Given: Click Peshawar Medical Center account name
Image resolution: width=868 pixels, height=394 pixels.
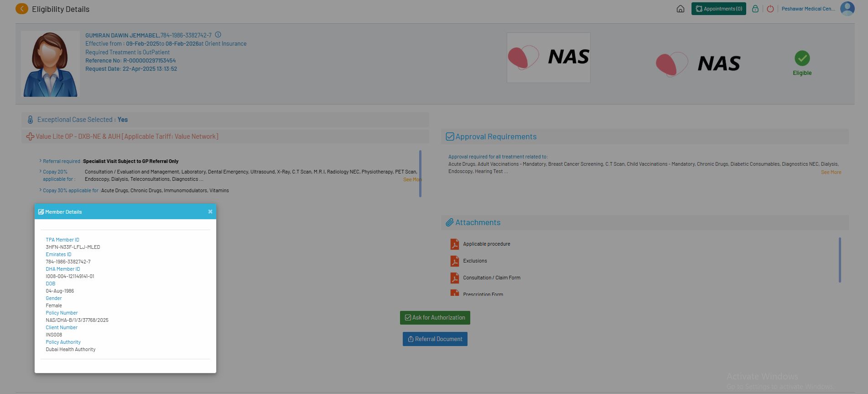Looking at the screenshot, I should point(808,9).
